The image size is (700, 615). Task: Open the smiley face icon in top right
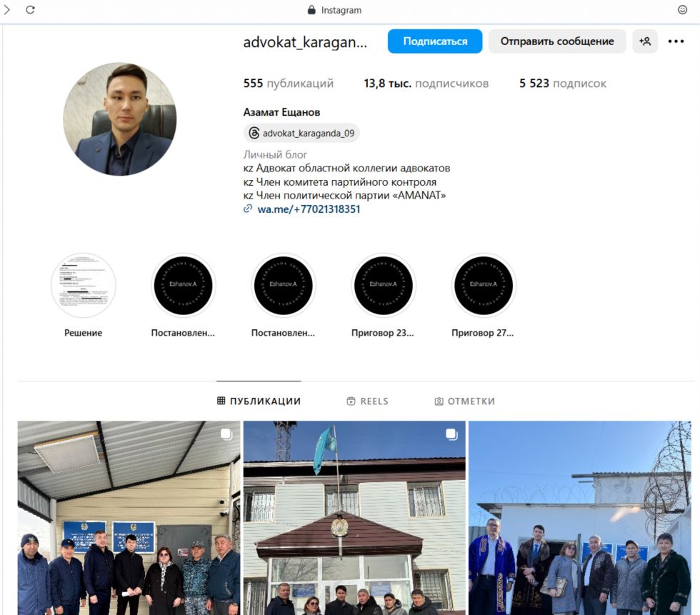pos(682,9)
